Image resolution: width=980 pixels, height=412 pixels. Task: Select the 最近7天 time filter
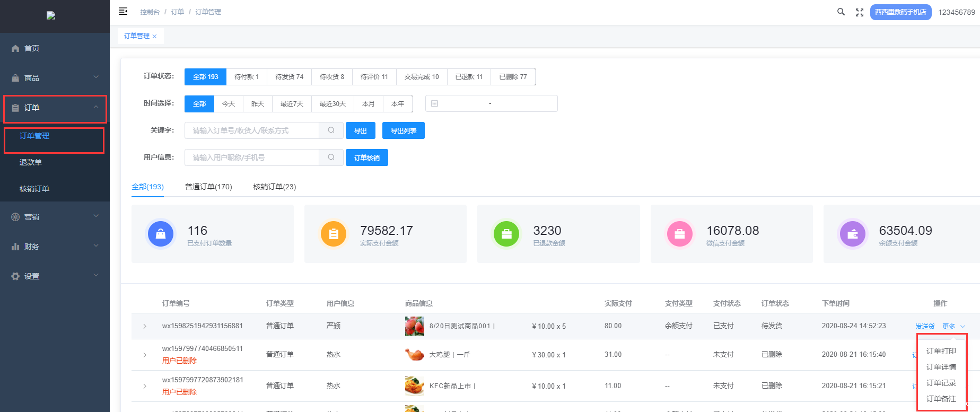292,104
